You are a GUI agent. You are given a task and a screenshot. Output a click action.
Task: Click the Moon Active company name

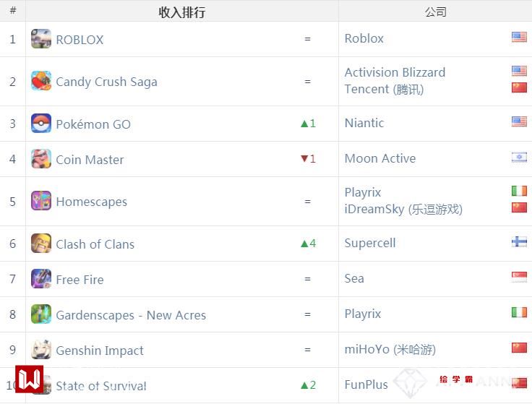(x=380, y=158)
